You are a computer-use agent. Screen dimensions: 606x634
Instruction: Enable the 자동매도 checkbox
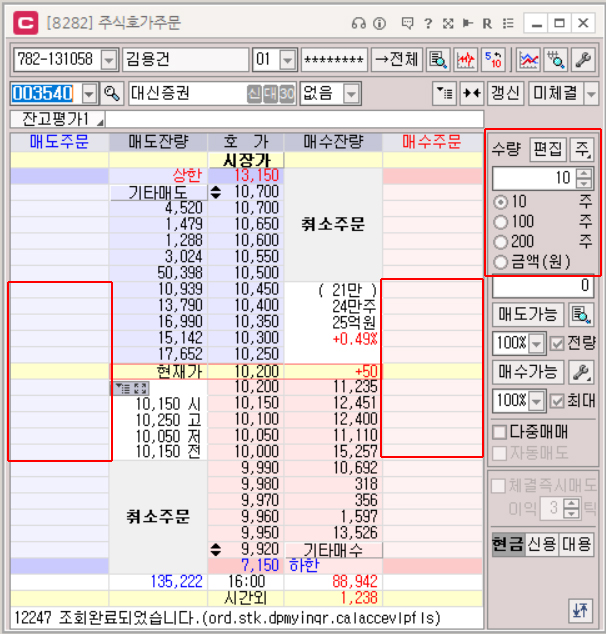tap(500, 453)
